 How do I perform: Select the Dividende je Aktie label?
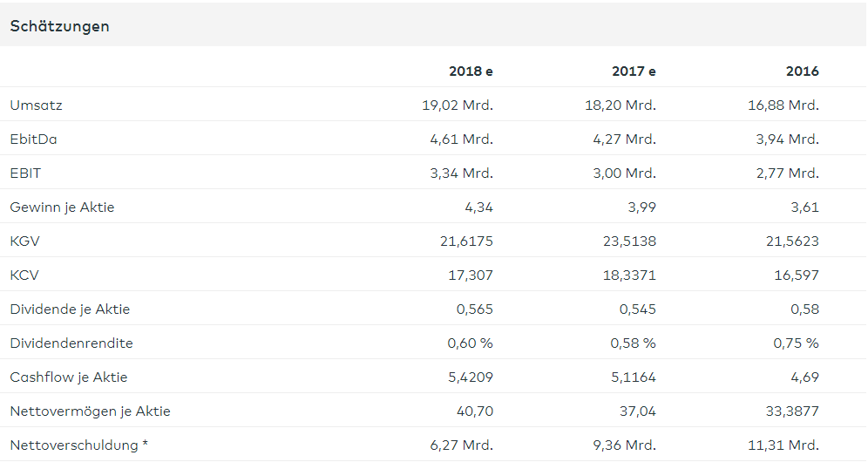70,309
